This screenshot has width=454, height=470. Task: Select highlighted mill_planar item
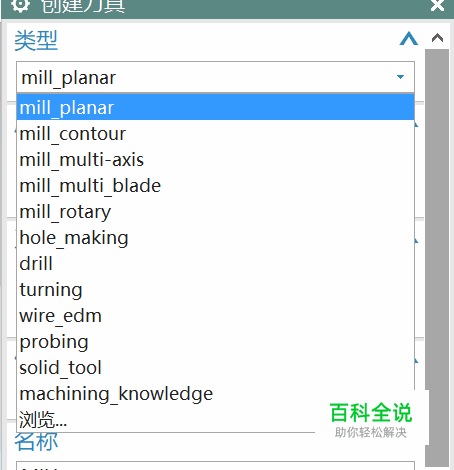(x=215, y=107)
